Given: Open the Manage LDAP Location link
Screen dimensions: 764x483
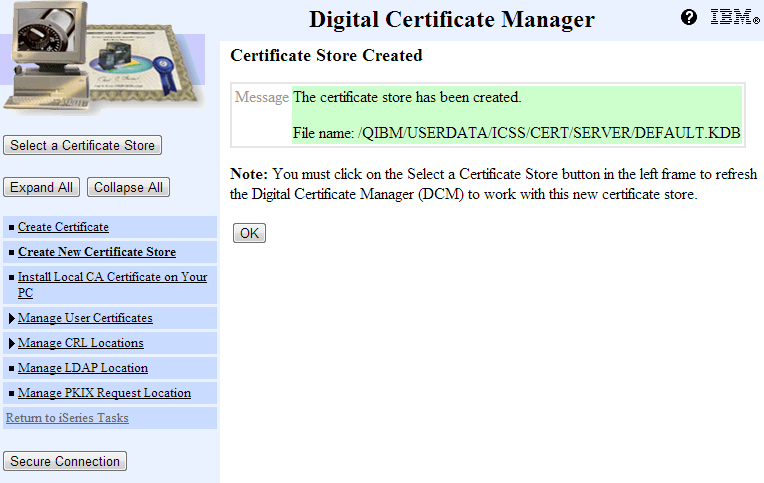Looking at the screenshot, I should [83, 368].
